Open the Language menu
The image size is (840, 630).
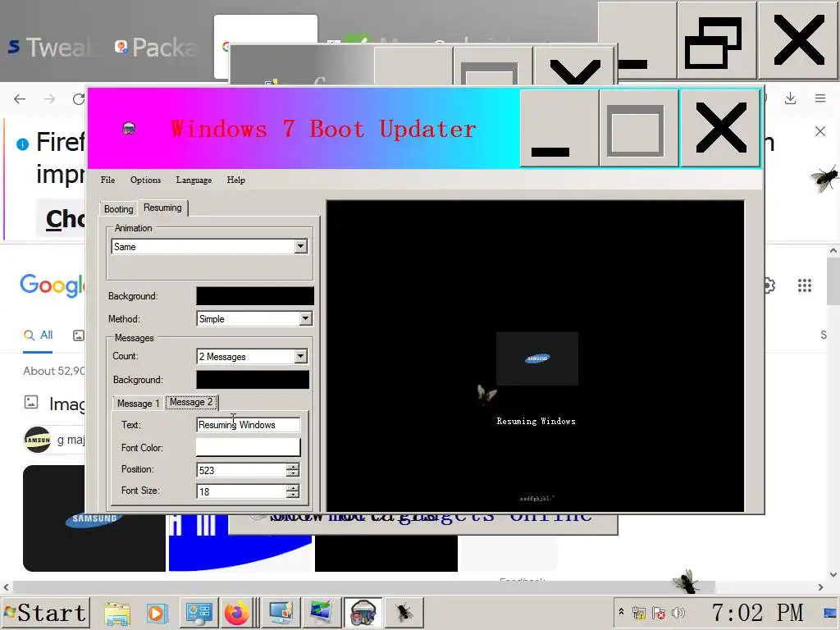tap(194, 180)
